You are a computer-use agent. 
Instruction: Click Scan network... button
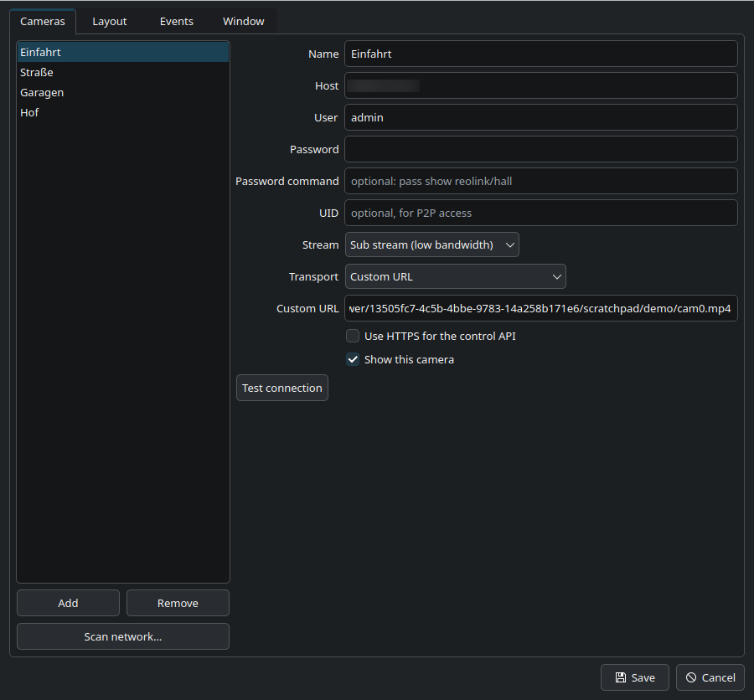pos(123,636)
